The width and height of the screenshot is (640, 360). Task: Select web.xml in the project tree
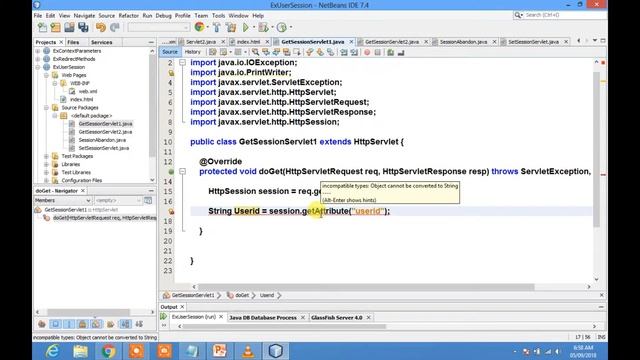pyautogui.click(x=88, y=91)
